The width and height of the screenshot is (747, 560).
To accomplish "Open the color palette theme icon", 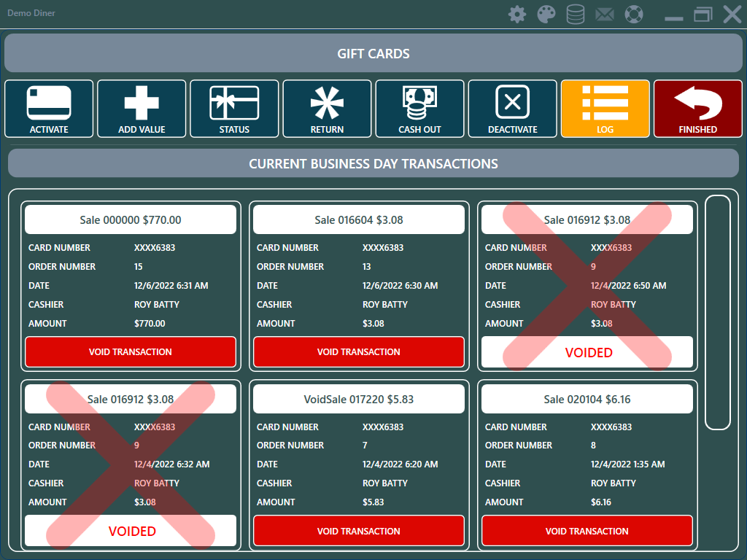I will pos(546,14).
